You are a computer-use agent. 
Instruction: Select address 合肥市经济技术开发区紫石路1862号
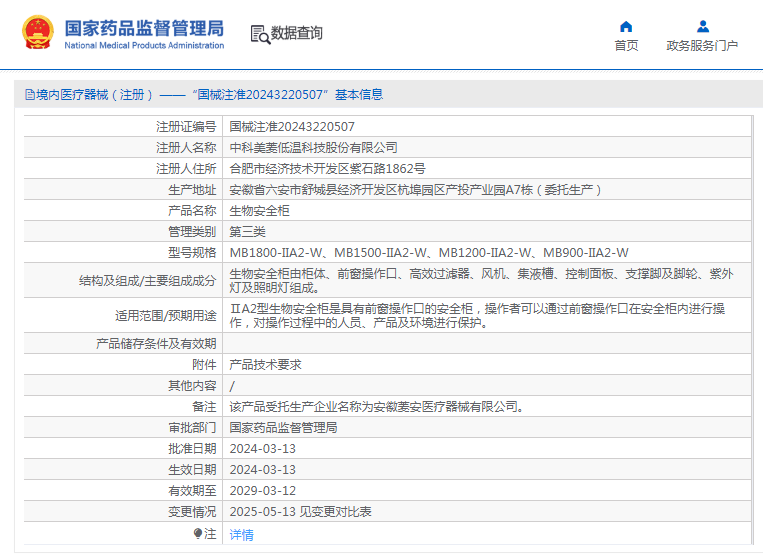(x=327, y=168)
